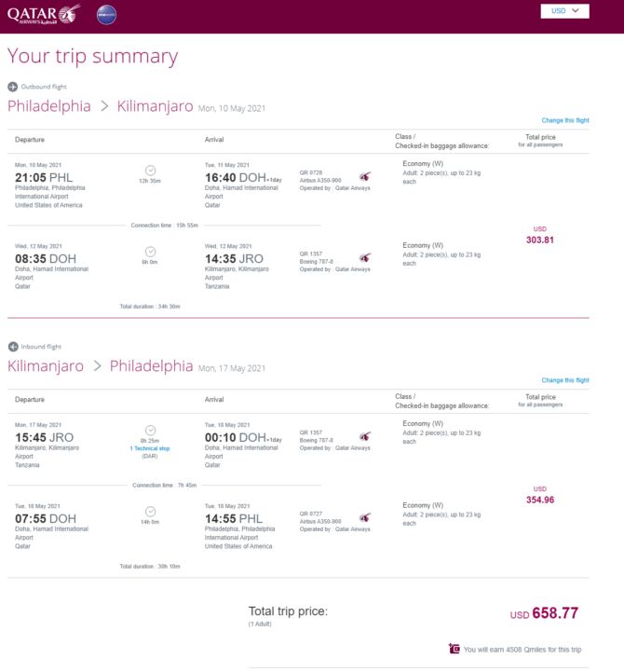Open the 1 Technical stop link
This screenshot has height=672, width=624.
pyautogui.click(x=150, y=448)
